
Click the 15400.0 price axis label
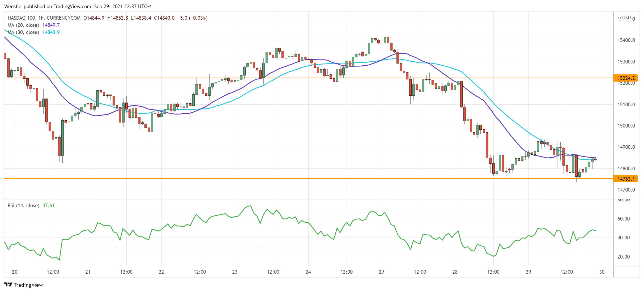626,40
